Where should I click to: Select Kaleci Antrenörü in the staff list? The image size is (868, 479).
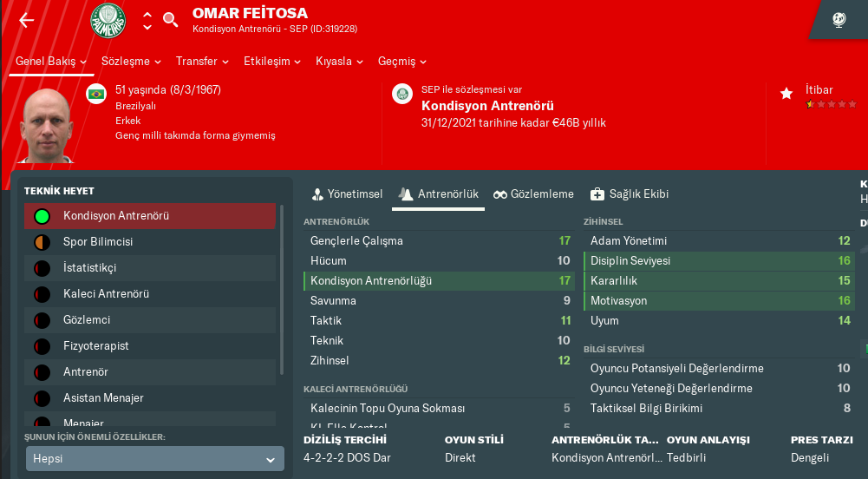click(x=106, y=294)
